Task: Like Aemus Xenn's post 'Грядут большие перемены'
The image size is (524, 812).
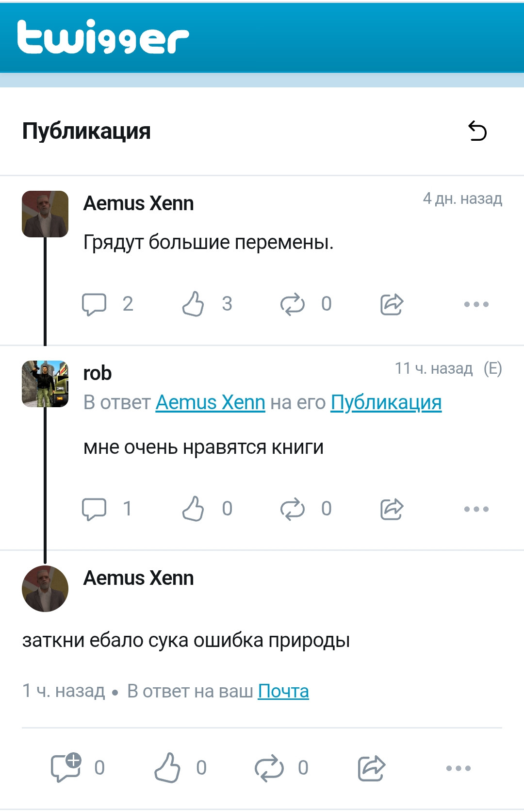Action: click(193, 304)
